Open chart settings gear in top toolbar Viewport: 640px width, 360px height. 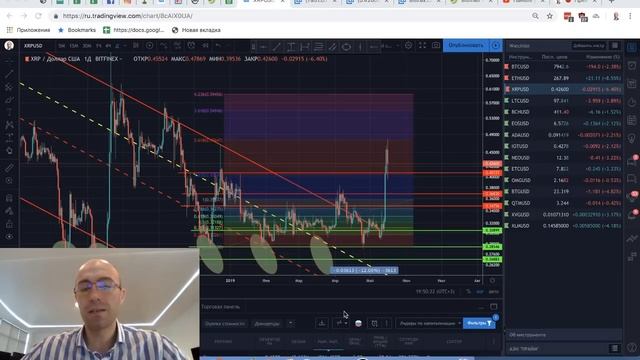(408, 46)
